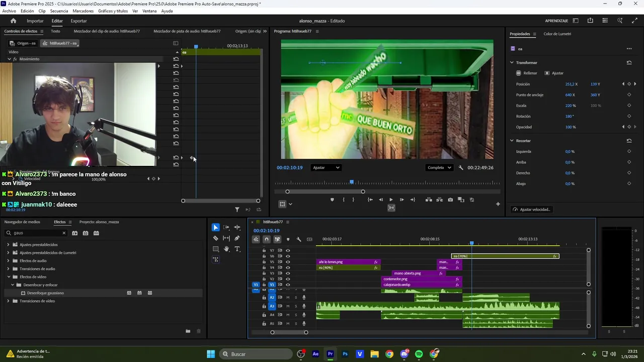Click the timeline playhead marker
Image resolution: width=644 pixels, height=362 pixels.
(471, 243)
